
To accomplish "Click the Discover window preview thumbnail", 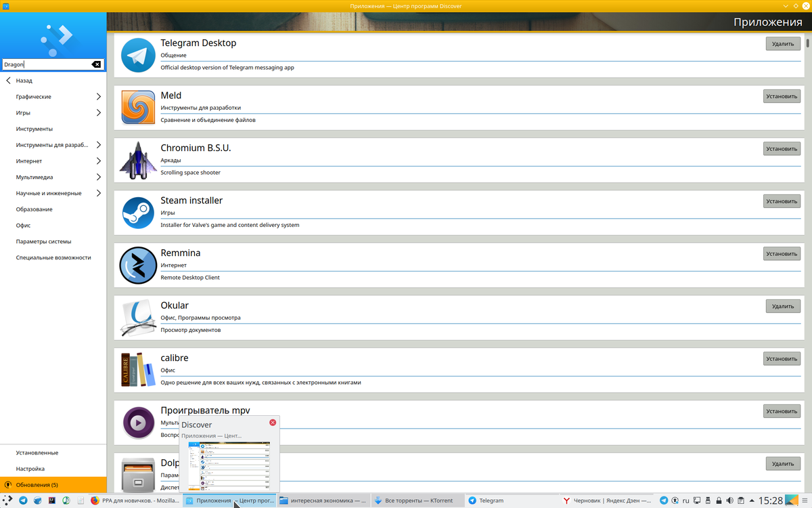I will pos(229,466).
